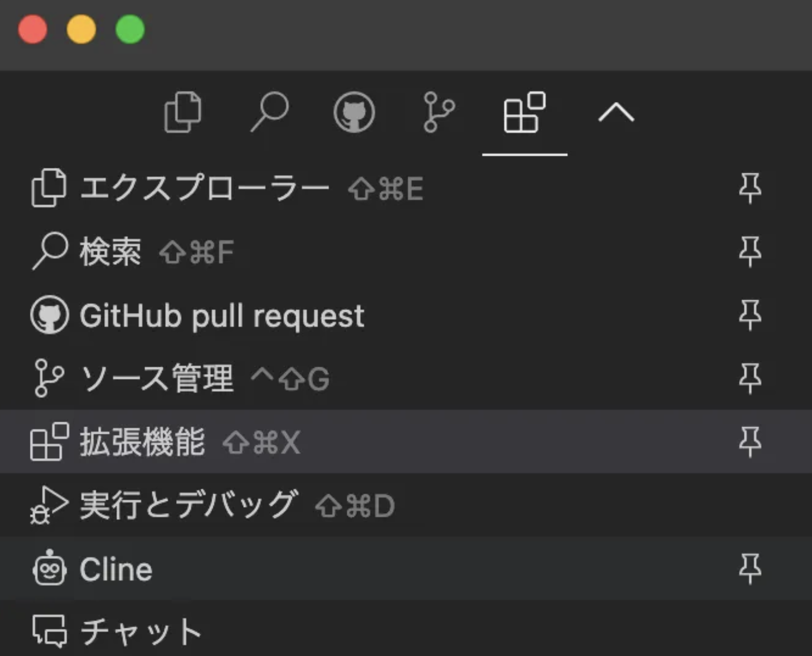Select the 拡張機能 menu entry

click(144, 442)
